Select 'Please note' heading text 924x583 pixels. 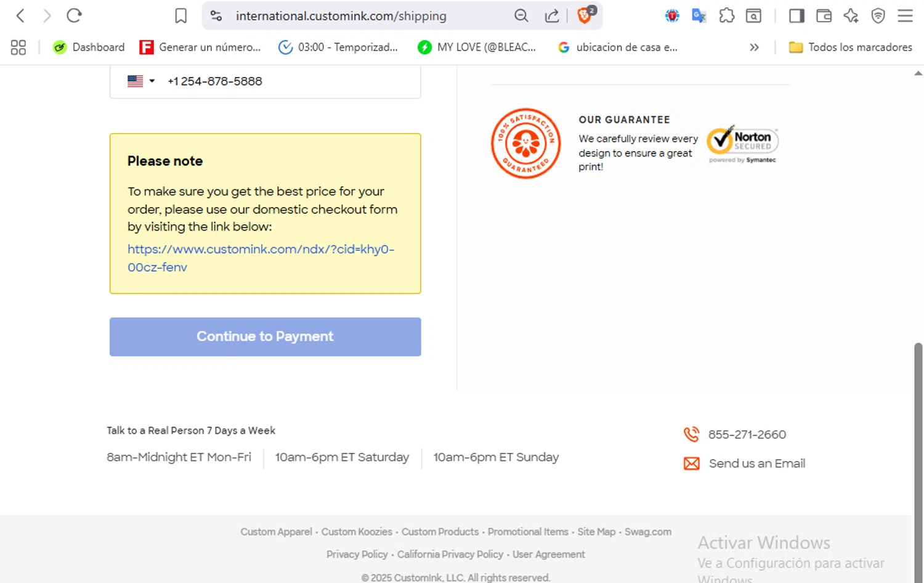coord(165,161)
